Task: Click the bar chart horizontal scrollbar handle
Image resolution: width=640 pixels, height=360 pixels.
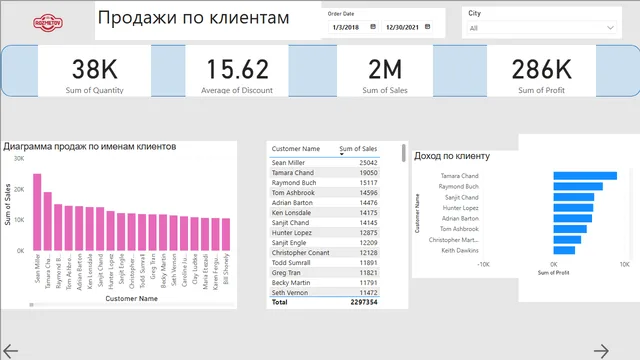Action: click(x=31, y=304)
